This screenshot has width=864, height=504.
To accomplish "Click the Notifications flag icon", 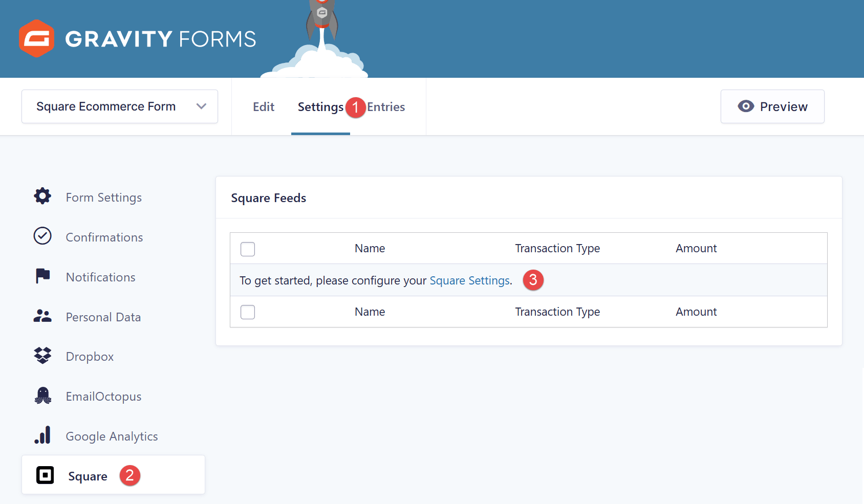I will (42, 276).
